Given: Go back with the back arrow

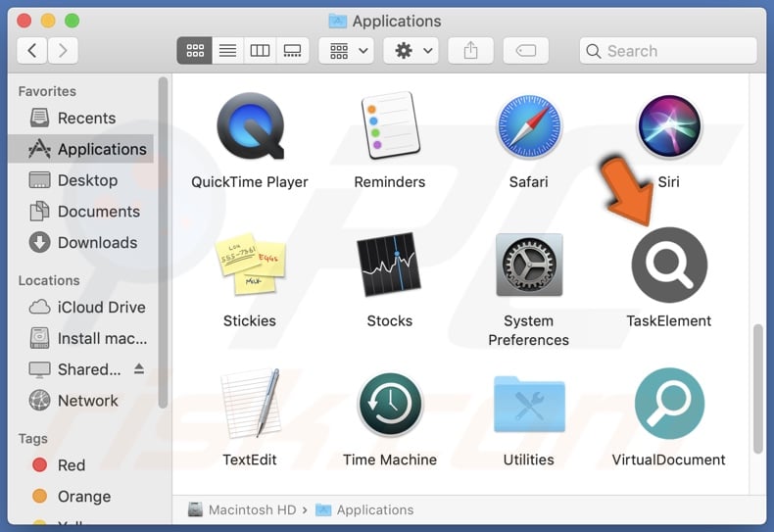Looking at the screenshot, I should [32, 50].
